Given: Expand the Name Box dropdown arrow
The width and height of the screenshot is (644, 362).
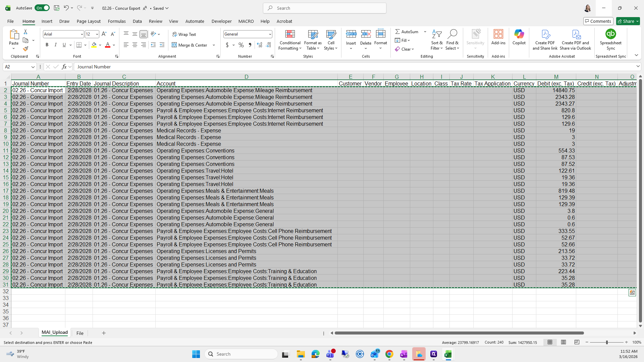Looking at the screenshot, I should [x=33, y=67].
